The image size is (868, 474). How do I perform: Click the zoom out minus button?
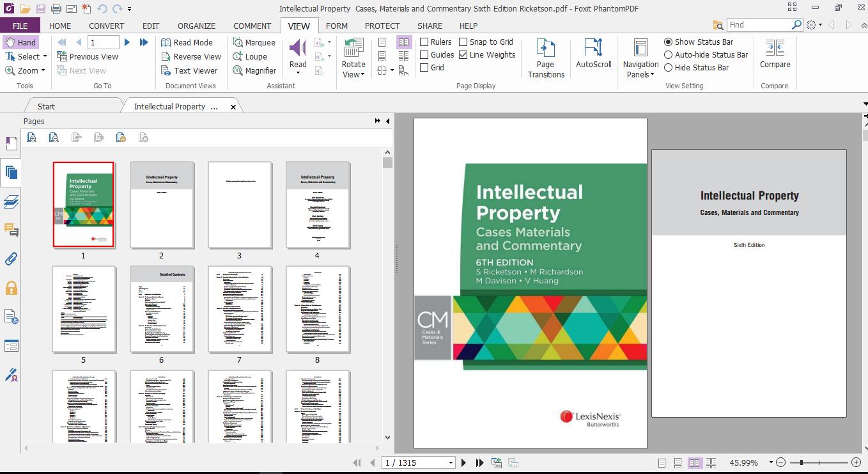(x=781, y=462)
